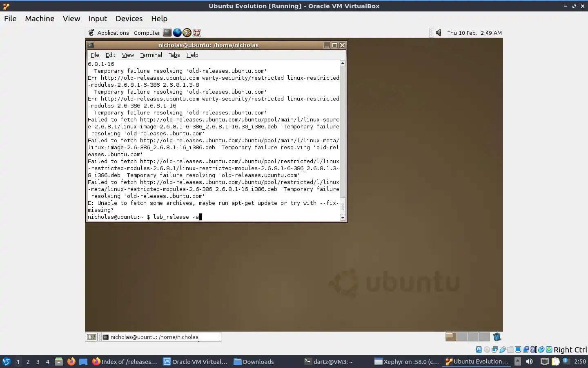The width and height of the screenshot is (588, 368).
Task: Click host update notification tray icon
Action: pyautogui.click(x=566, y=361)
